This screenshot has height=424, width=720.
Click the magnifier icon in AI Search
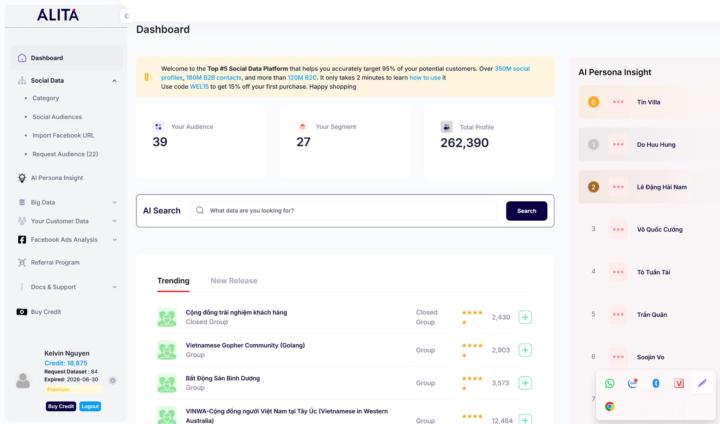[200, 210]
